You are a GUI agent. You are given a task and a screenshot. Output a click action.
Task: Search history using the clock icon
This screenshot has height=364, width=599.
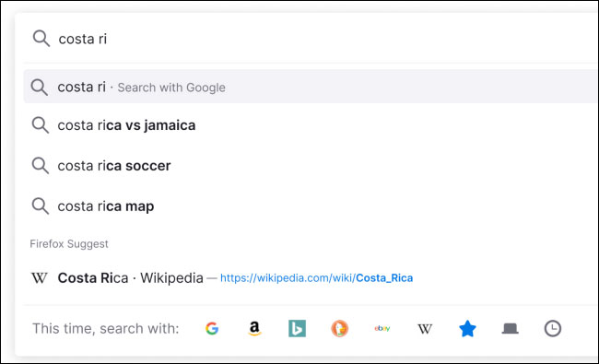click(552, 328)
